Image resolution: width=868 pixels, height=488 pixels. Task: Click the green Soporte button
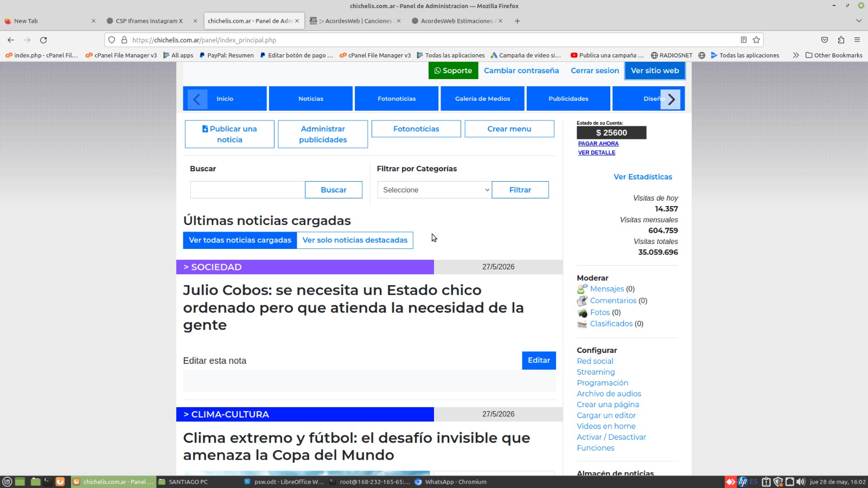(454, 70)
